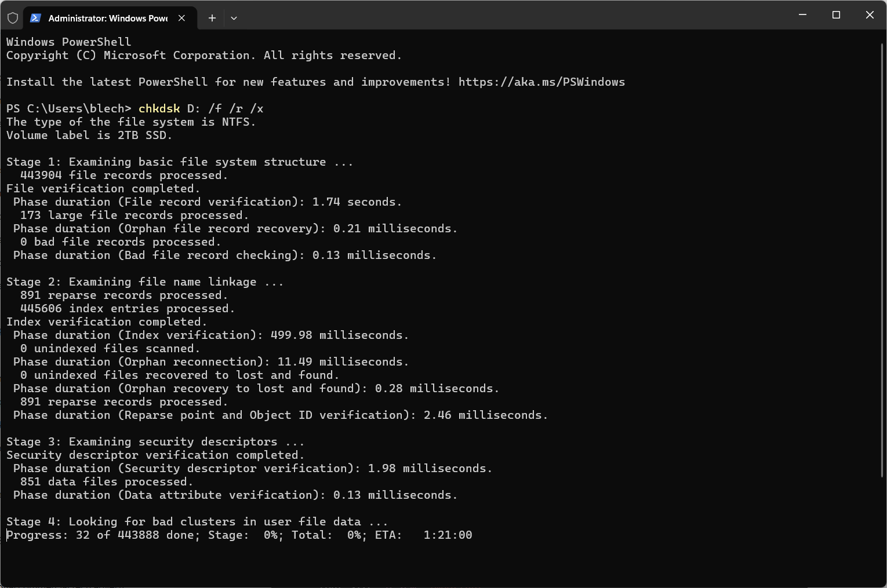Click the 'Volume label is 2TB SSD.' line

click(89, 135)
